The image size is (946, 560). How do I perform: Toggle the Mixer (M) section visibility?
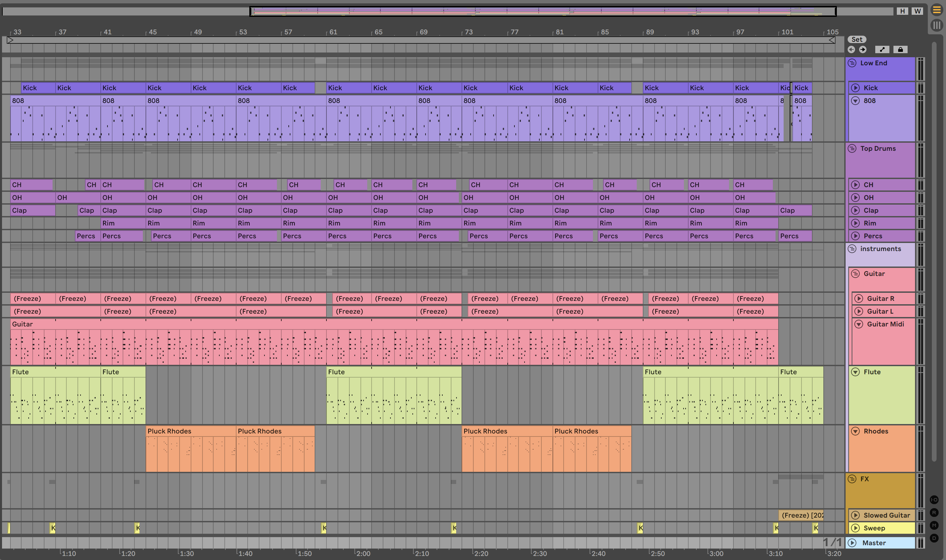tap(934, 525)
